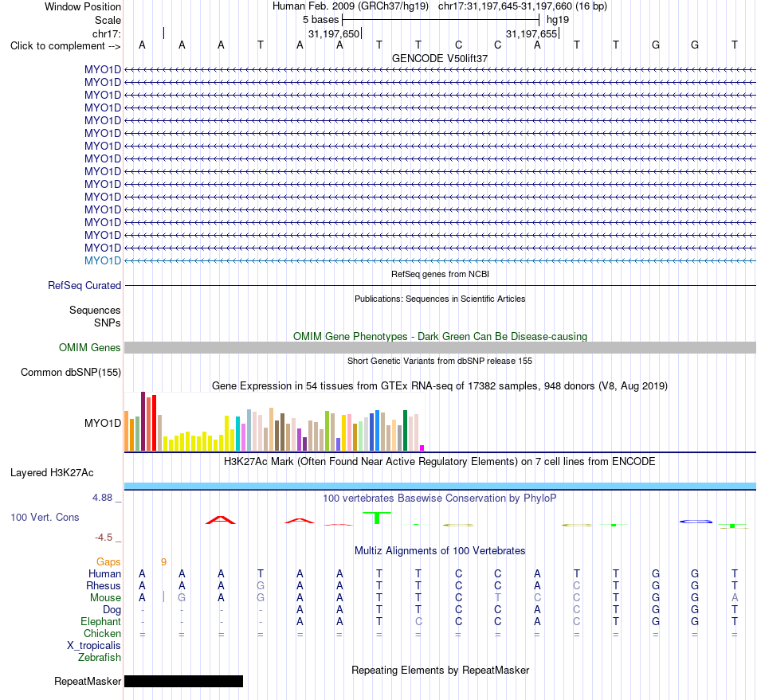This screenshot has height=700, width=757.
Task: Open 'Short Genetic Variants from dbSNP release 155'
Action: [440, 361]
